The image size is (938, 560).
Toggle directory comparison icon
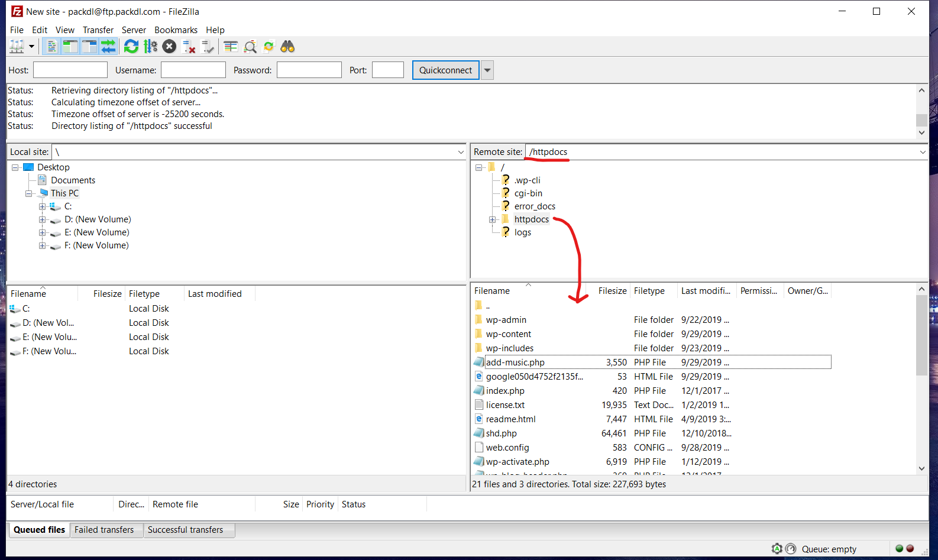[250, 47]
